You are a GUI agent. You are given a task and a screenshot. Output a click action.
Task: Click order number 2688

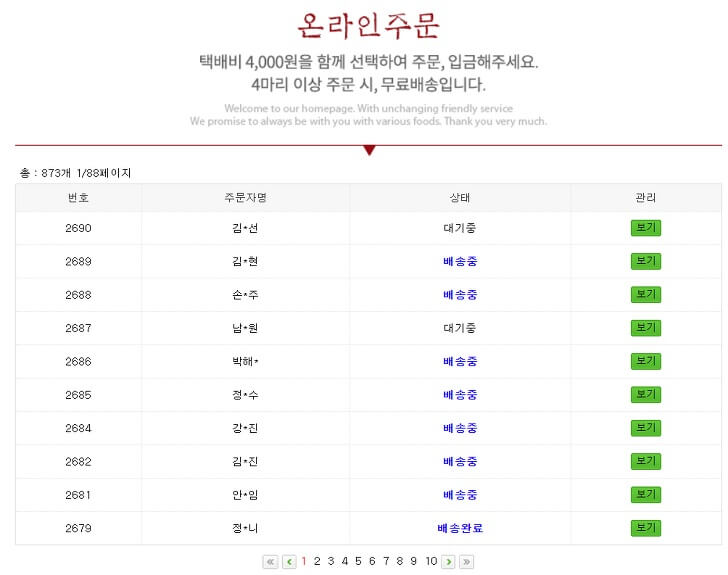tap(78, 295)
